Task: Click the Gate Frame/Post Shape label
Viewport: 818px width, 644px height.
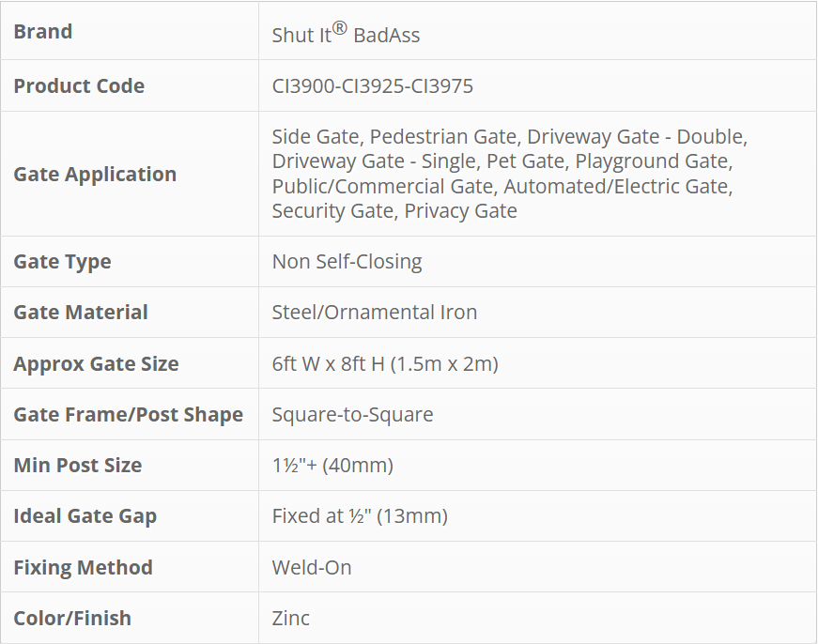Action: point(128,415)
